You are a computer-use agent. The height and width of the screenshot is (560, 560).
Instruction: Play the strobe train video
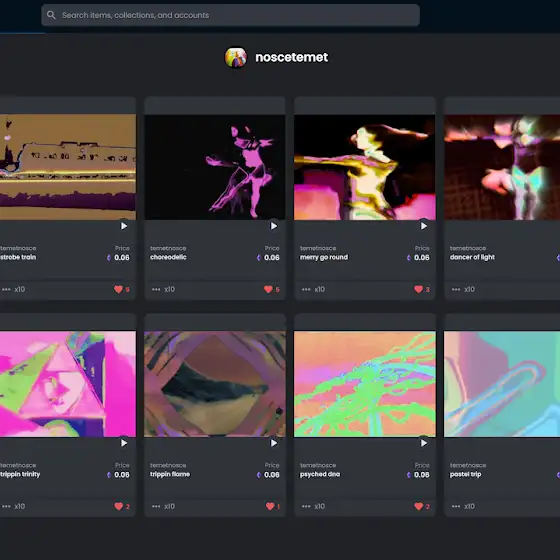124,226
